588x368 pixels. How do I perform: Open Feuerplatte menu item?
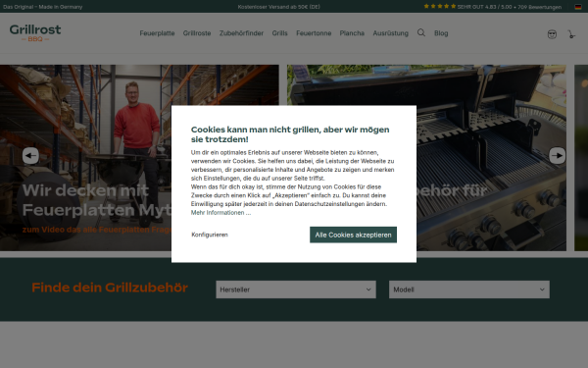[x=157, y=33]
